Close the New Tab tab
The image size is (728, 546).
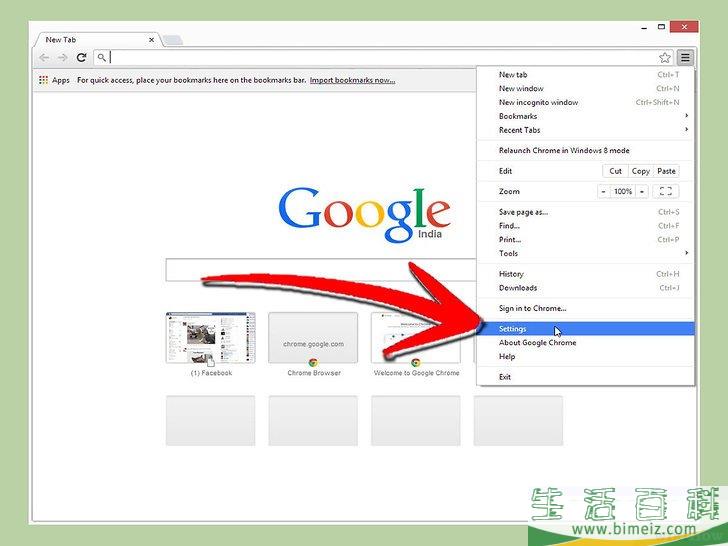click(x=151, y=40)
